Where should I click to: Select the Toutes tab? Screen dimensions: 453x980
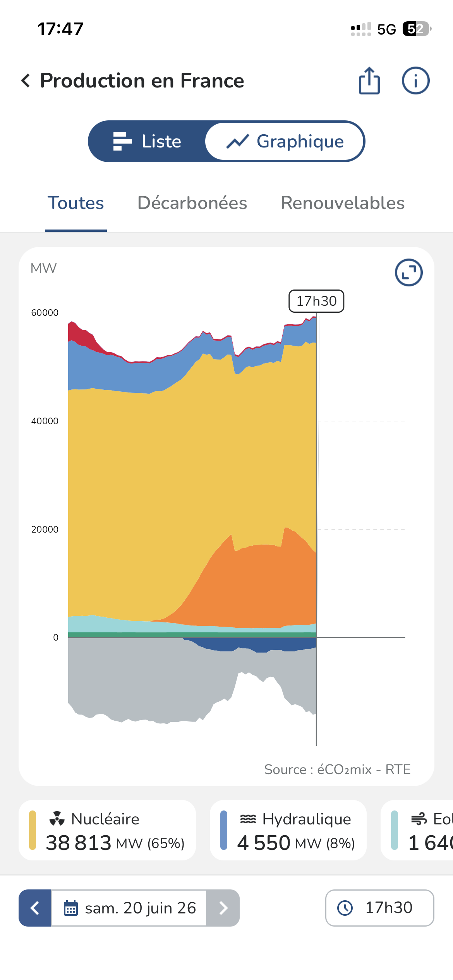[x=76, y=203]
